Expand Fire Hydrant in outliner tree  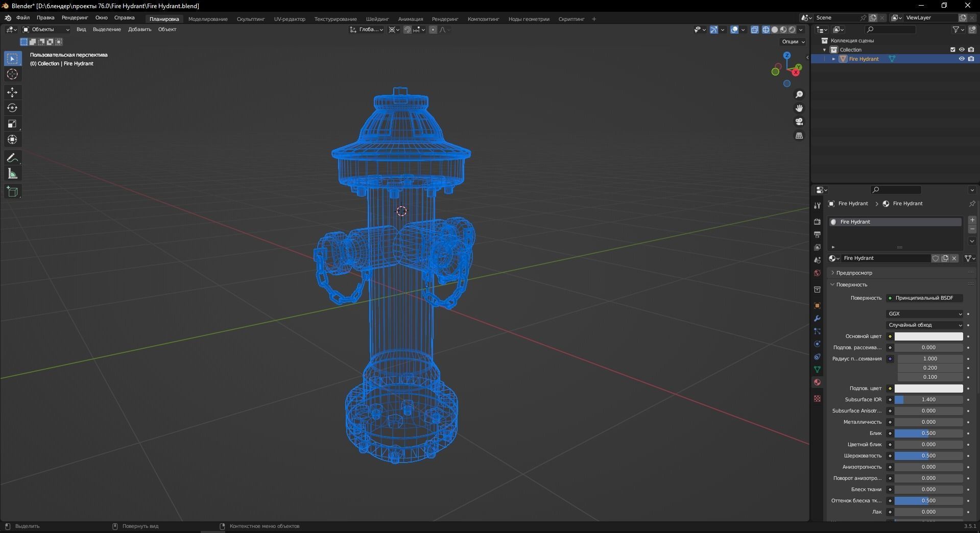click(834, 59)
